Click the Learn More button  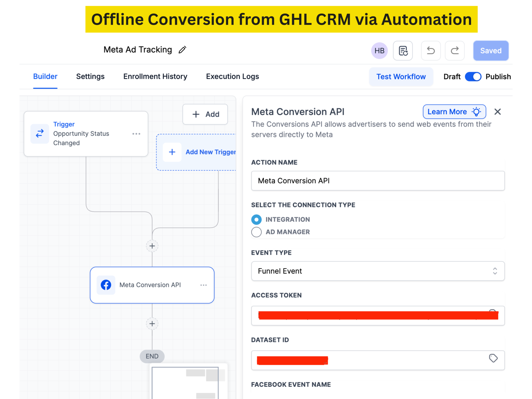click(454, 112)
